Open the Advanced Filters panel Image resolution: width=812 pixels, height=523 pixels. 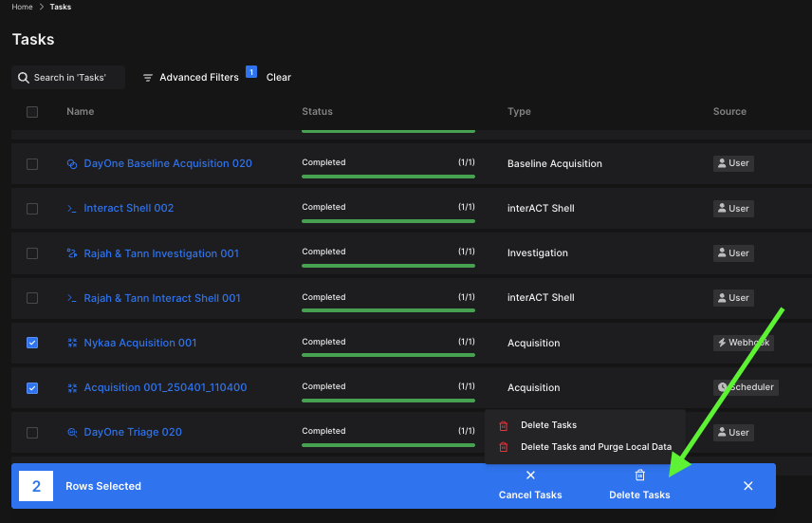[198, 78]
